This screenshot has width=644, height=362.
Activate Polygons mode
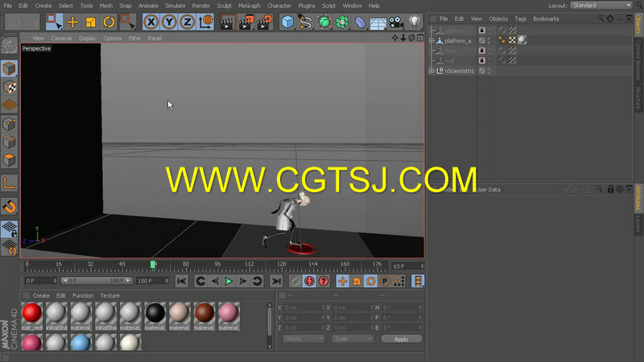(9, 160)
